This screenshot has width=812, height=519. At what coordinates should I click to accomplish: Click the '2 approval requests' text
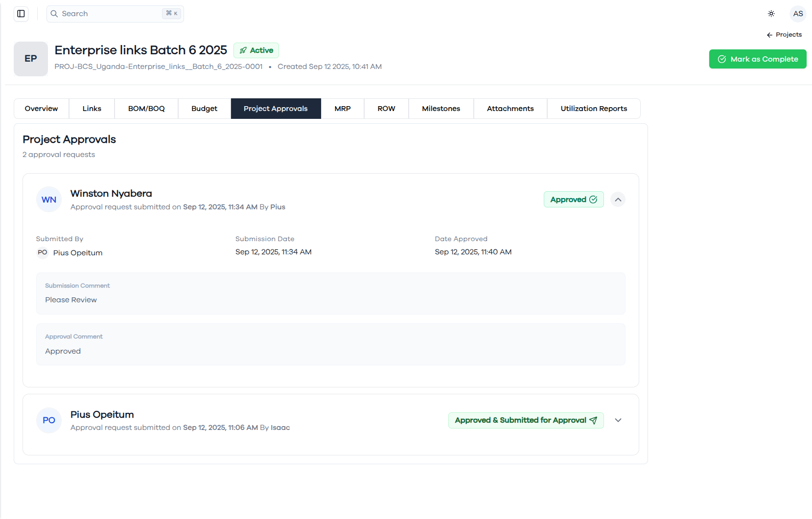(59, 155)
